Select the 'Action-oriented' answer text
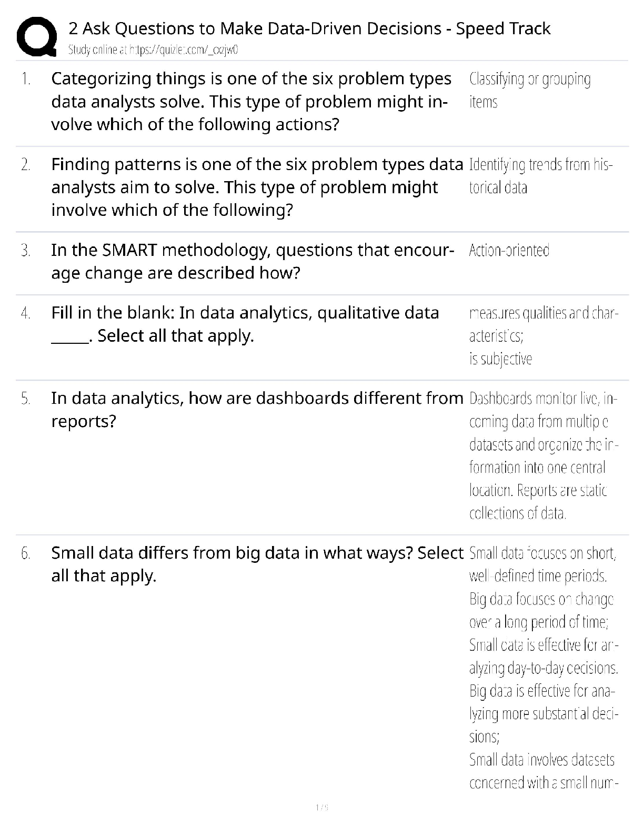Screen dimensions: 644x834 point(509,250)
